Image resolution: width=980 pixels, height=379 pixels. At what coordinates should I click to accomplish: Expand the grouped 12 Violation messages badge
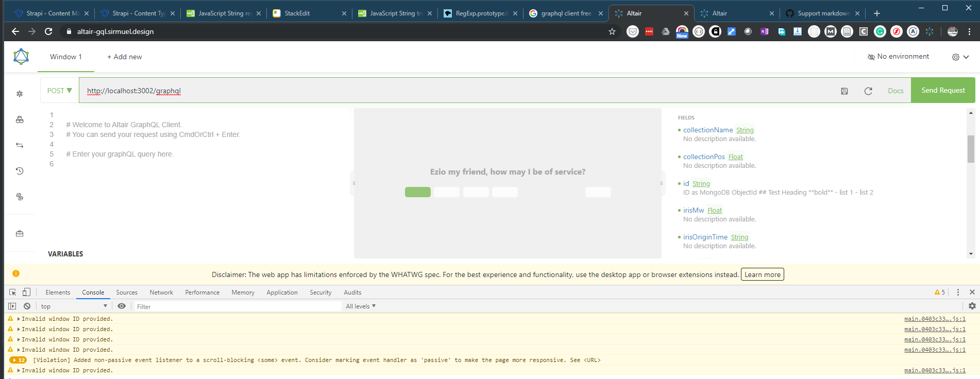pyautogui.click(x=19, y=360)
